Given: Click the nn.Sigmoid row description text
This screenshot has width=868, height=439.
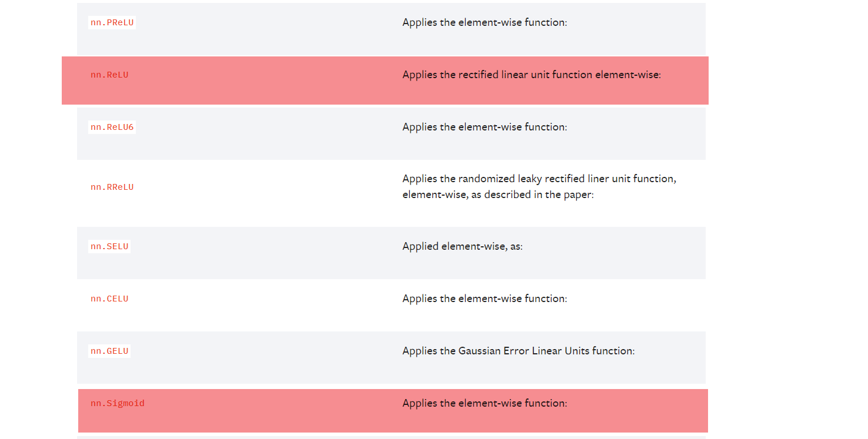Looking at the screenshot, I should pos(485,403).
